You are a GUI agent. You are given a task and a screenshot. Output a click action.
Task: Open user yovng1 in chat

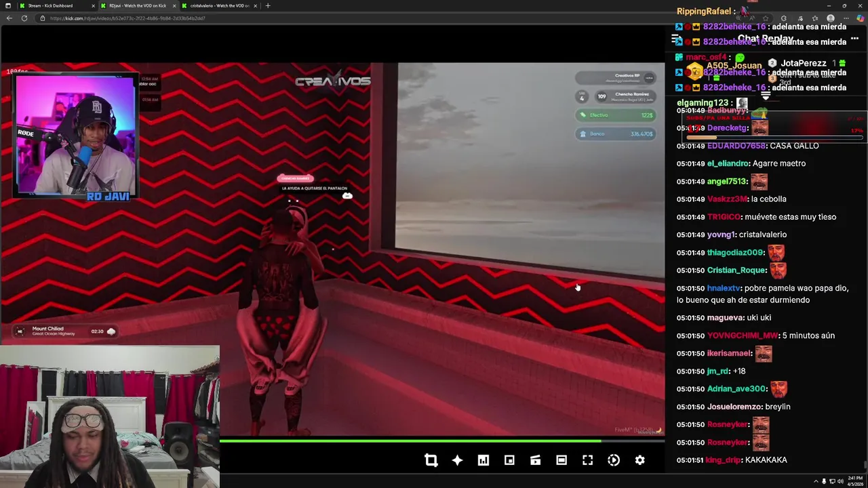tap(721, 235)
